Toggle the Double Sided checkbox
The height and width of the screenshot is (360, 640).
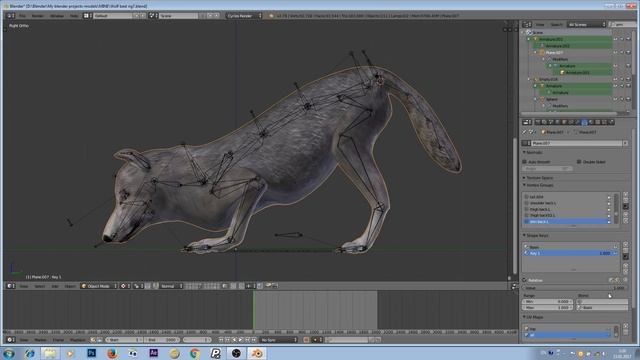[x=579, y=162]
